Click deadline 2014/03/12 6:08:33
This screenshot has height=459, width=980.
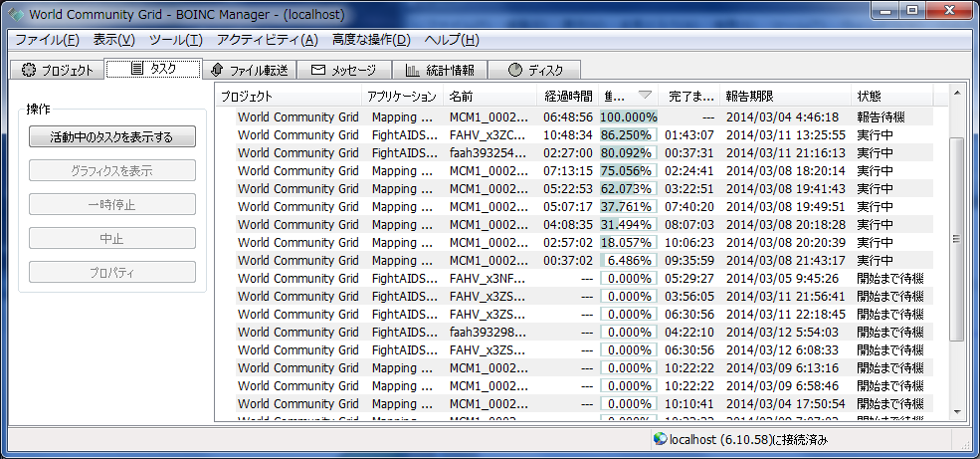click(782, 350)
